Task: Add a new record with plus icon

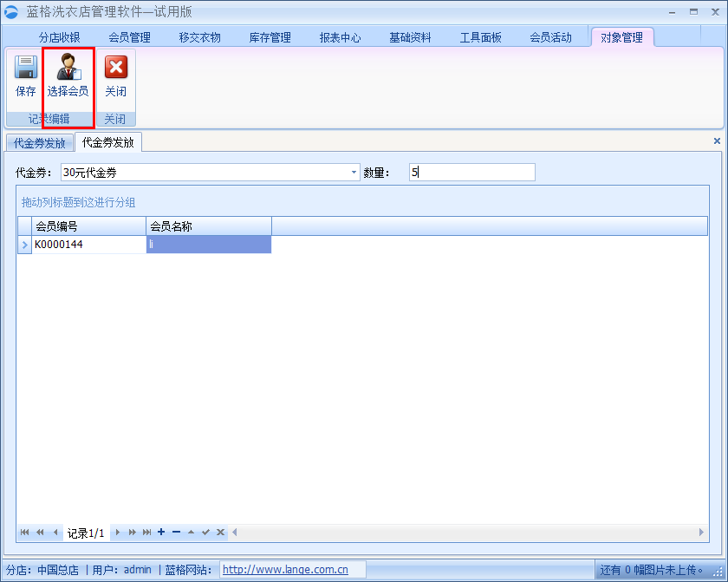Action: [161, 532]
